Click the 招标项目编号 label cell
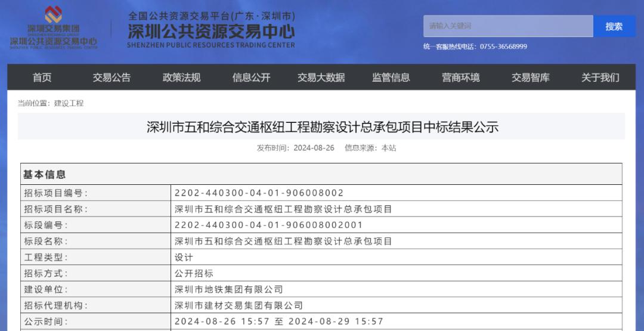Viewport: 644px width, 331px height. pyautogui.click(x=95, y=193)
